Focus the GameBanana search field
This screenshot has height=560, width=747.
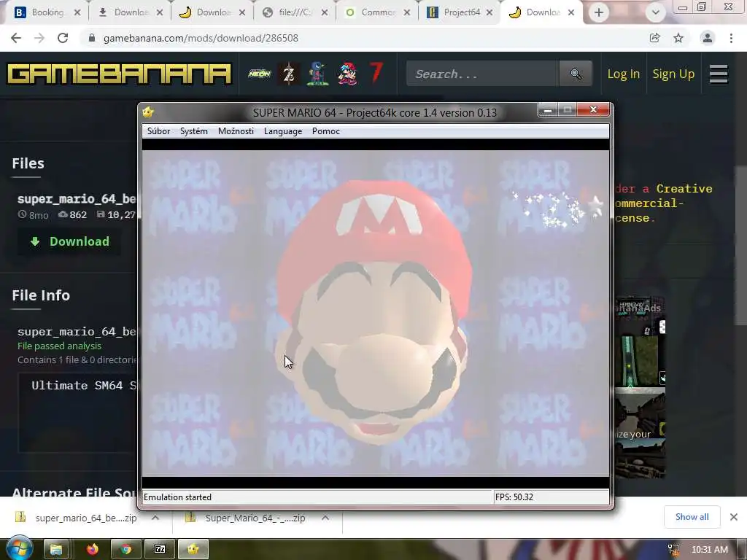click(x=483, y=74)
